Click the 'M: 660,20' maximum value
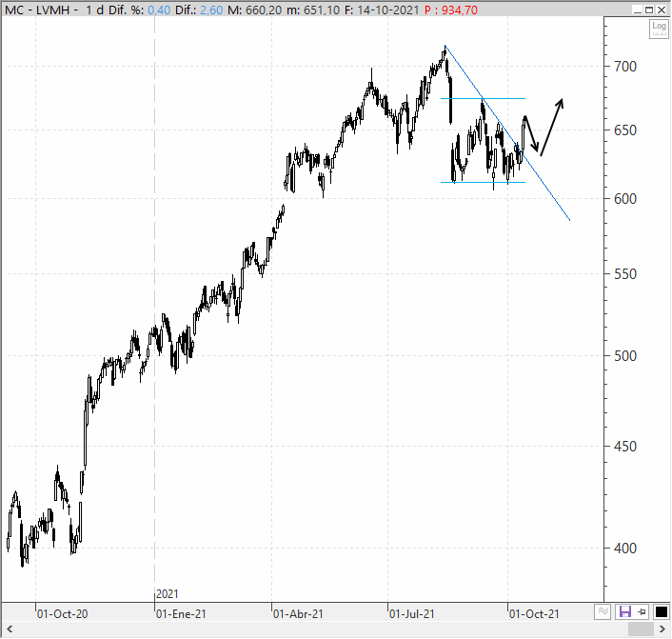Screen dimensions: 672x639 pos(254,10)
